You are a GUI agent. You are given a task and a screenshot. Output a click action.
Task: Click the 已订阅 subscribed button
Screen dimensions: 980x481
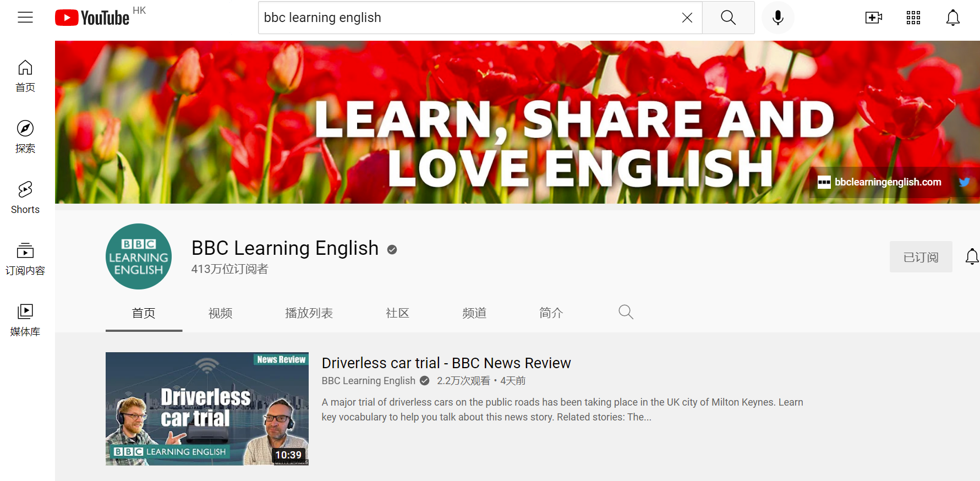coord(921,257)
